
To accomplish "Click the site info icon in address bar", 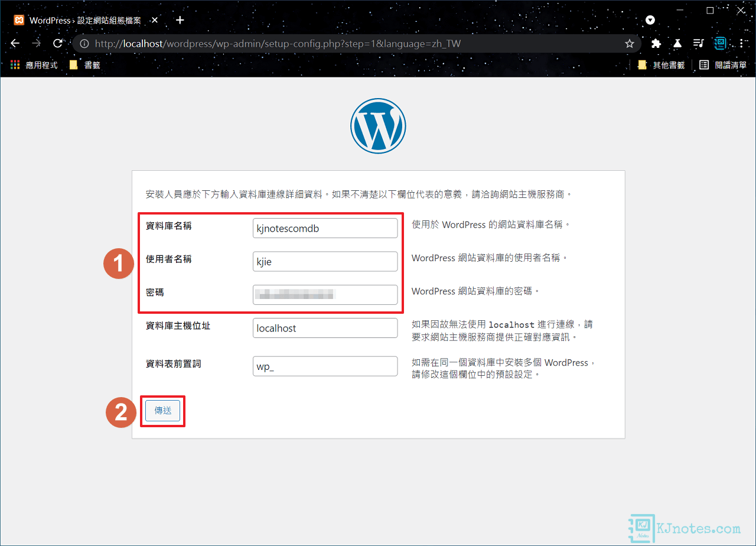I will point(84,44).
